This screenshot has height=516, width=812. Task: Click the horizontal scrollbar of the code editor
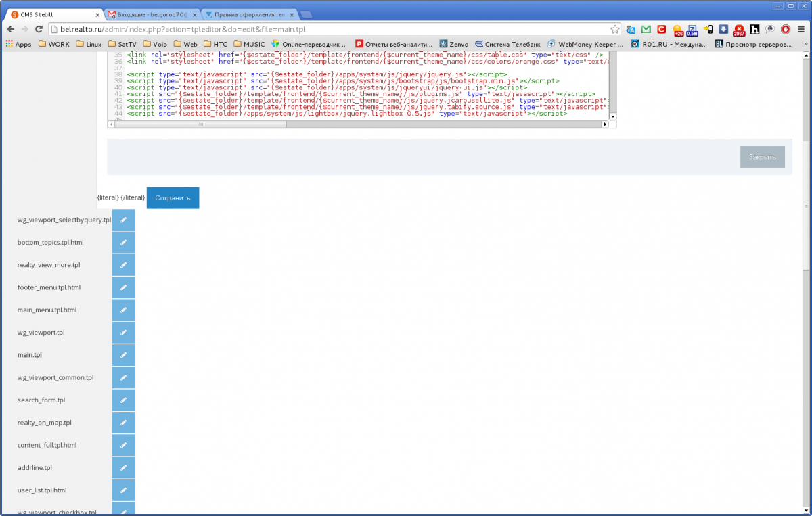(x=200, y=124)
